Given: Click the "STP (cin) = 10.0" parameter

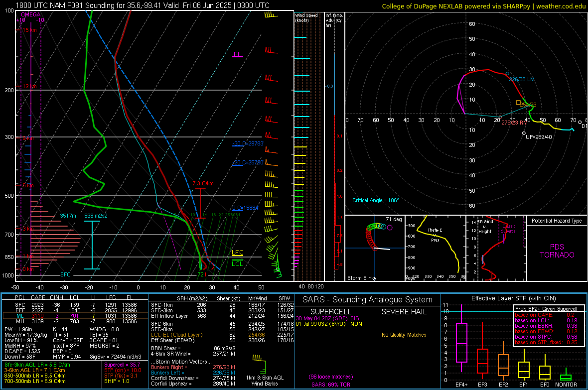Looking at the screenshot, I should [x=123, y=370].
